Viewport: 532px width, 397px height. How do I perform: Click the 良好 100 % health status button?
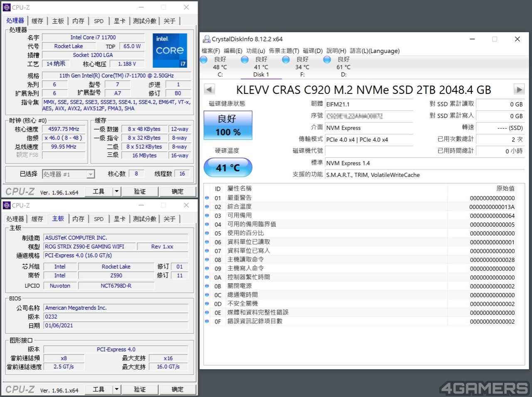coord(228,125)
